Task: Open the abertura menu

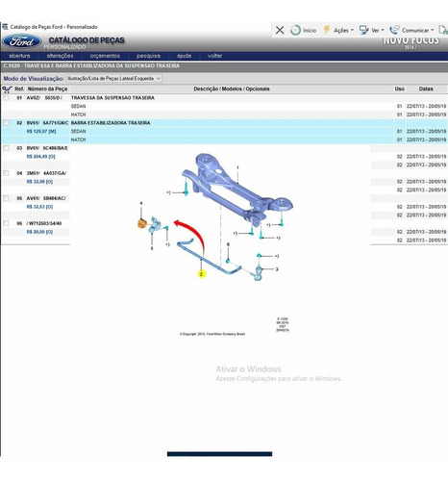Action: click(x=19, y=56)
